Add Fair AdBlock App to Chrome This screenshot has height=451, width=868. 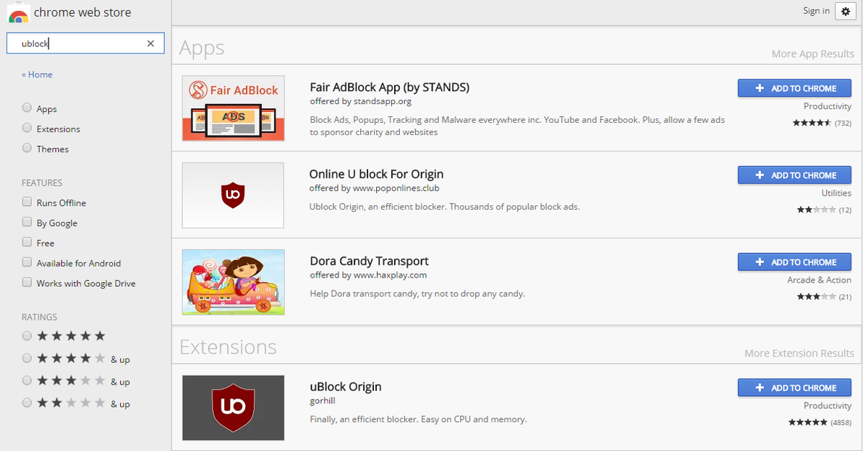pos(795,88)
